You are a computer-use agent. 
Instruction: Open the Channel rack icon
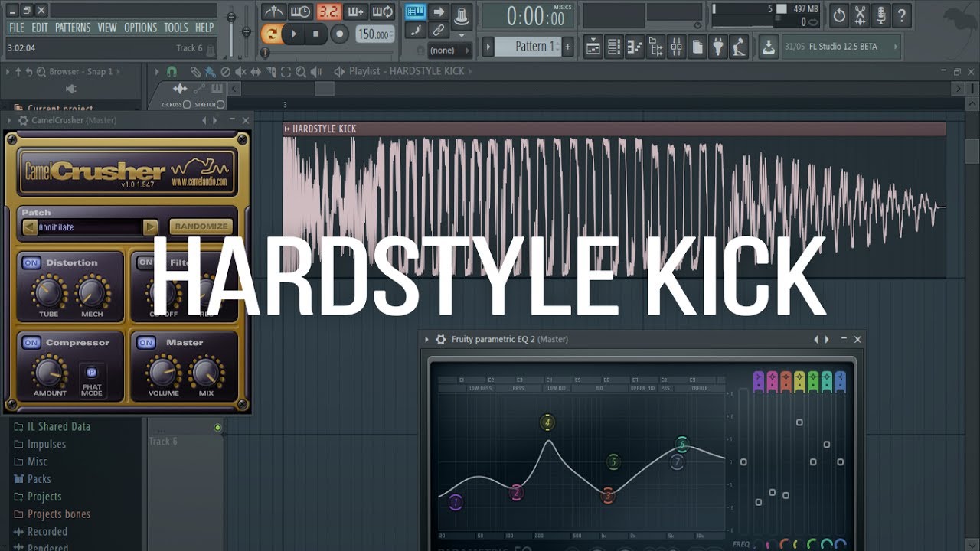(x=614, y=47)
